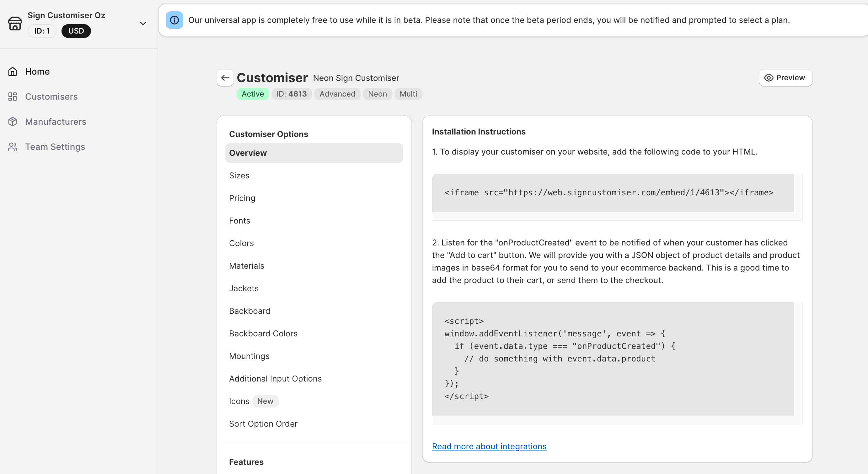Click the back arrow next to Customiser
868x474 pixels.
point(225,78)
